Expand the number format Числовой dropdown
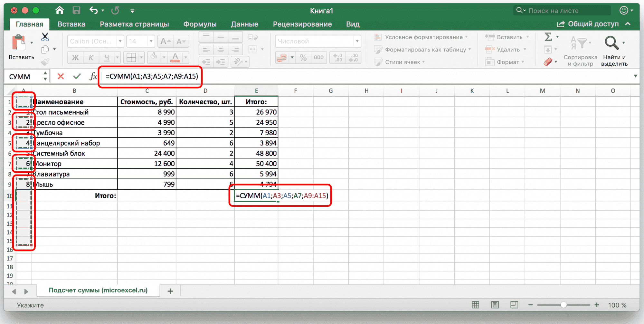This screenshot has height=324, width=644. click(357, 41)
